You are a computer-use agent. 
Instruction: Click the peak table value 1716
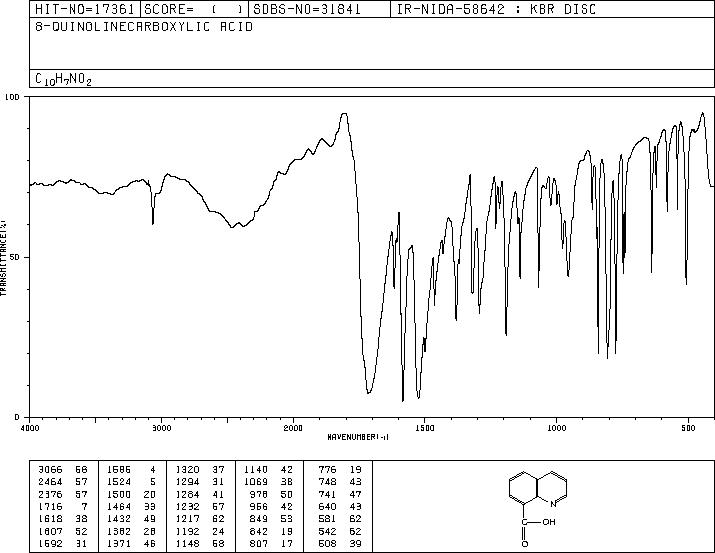click(x=50, y=506)
